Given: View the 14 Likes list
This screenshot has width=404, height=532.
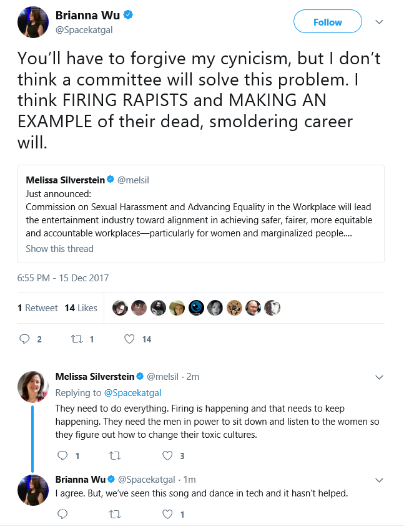Looking at the screenshot, I should tap(81, 307).
